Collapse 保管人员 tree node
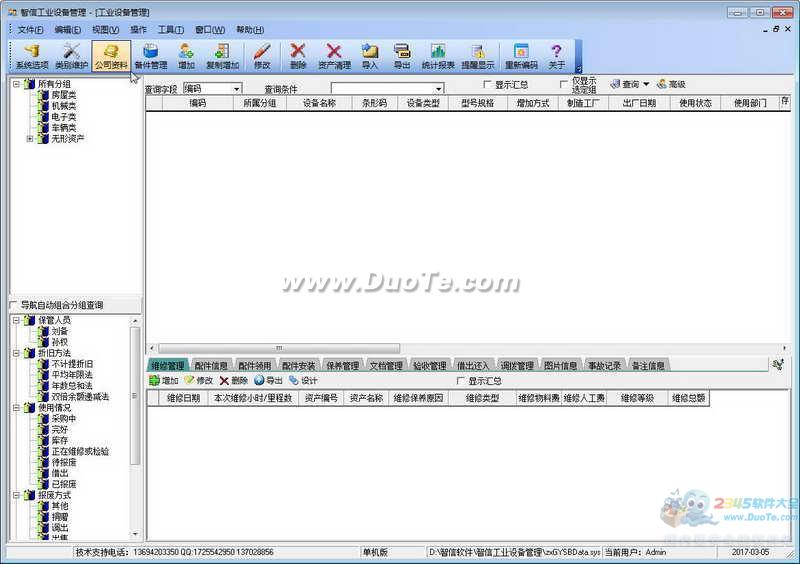The width and height of the screenshot is (800, 564). [x=16, y=320]
